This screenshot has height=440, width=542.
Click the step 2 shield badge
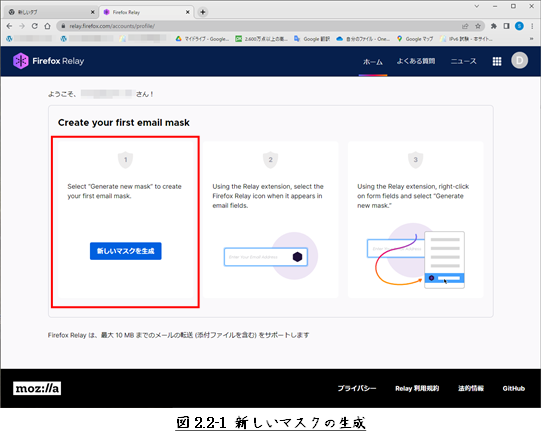tap(270, 160)
